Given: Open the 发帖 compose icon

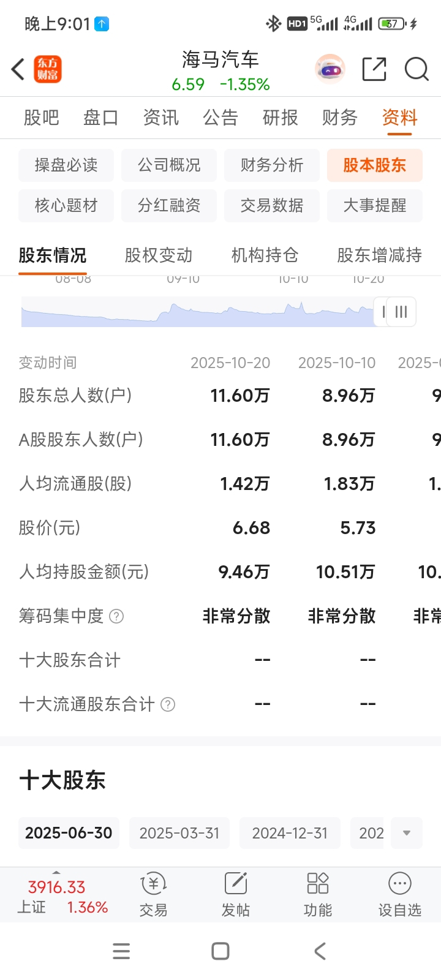Looking at the screenshot, I should click(x=236, y=884).
